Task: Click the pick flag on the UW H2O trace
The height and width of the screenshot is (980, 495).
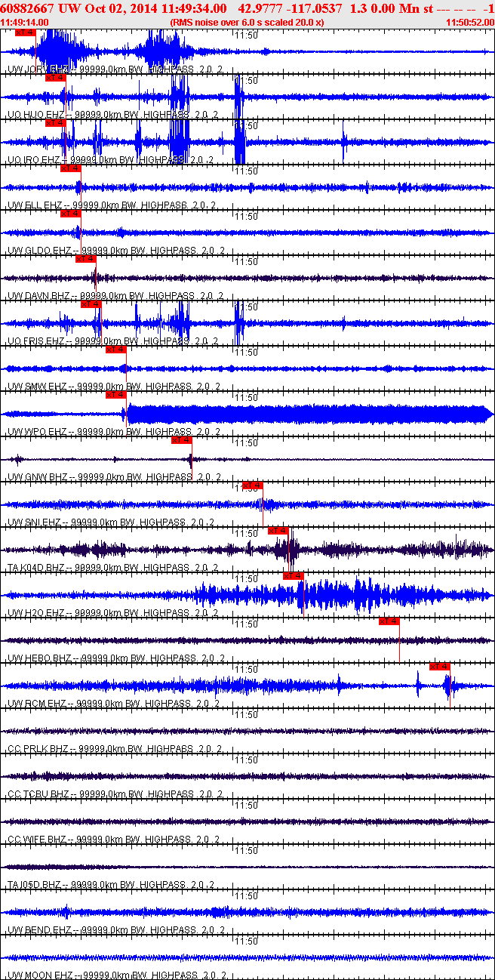Action: 294,576
